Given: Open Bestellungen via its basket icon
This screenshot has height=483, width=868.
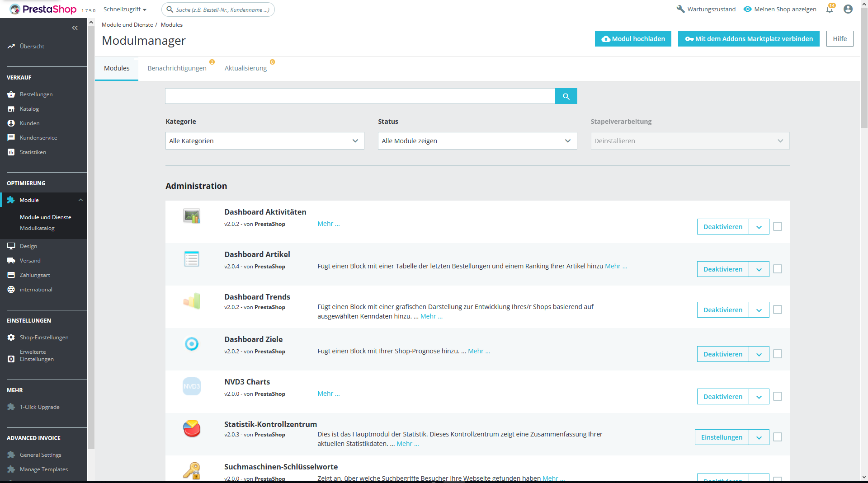Looking at the screenshot, I should click(x=11, y=94).
